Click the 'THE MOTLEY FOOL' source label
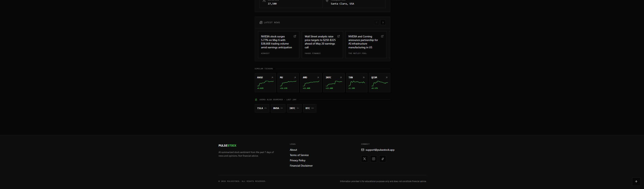 (x=358, y=53)
